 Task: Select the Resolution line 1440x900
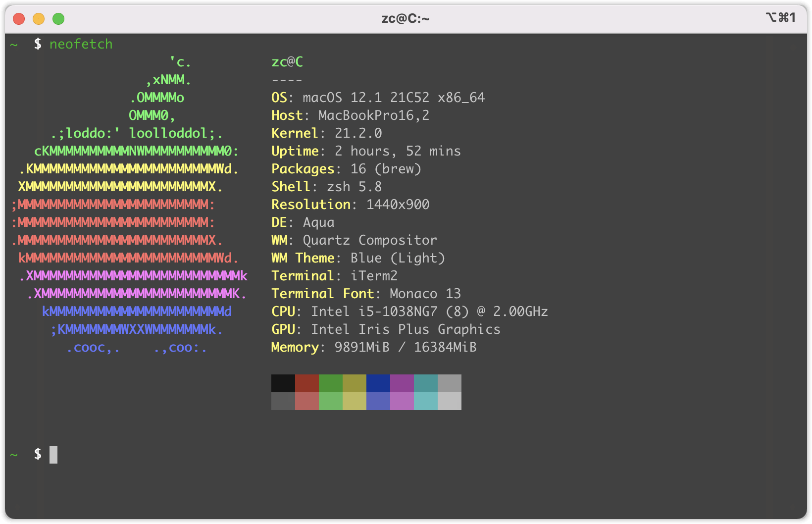(351, 205)
